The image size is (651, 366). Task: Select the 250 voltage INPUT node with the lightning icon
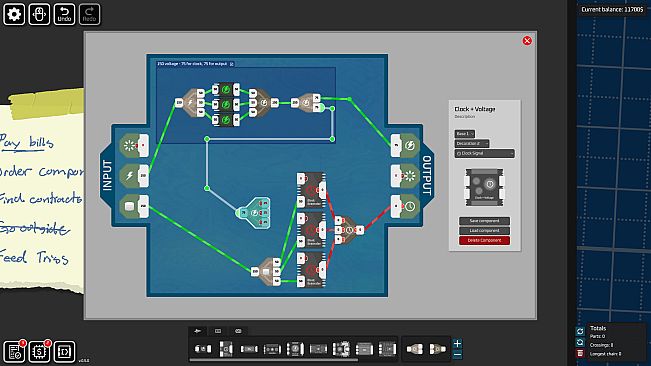[135, 176]
